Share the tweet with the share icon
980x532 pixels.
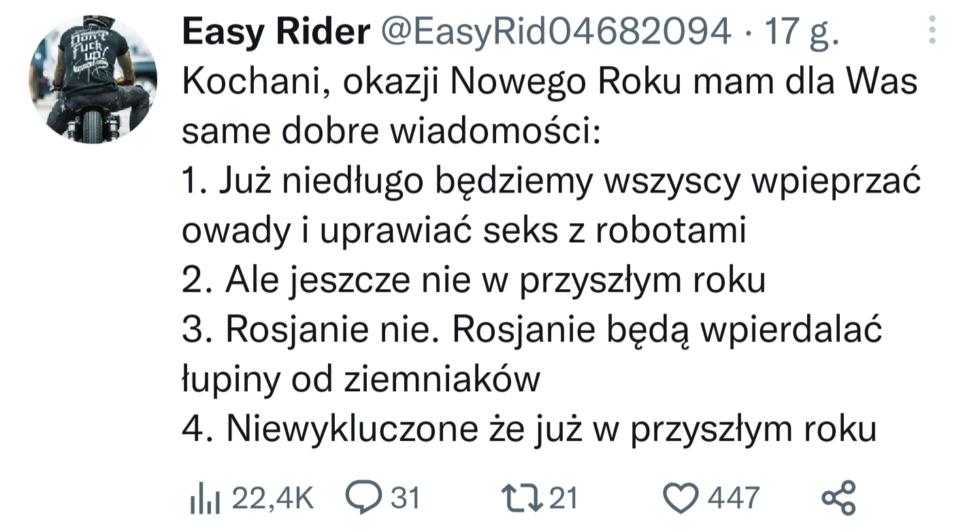pyautogui.click(x=838, y=497)
